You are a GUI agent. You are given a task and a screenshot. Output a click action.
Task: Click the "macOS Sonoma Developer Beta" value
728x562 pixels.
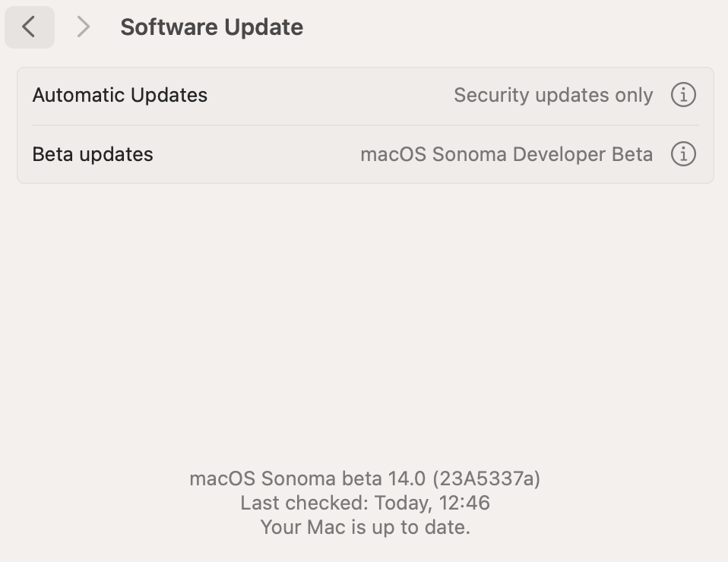tap(506, 154)
